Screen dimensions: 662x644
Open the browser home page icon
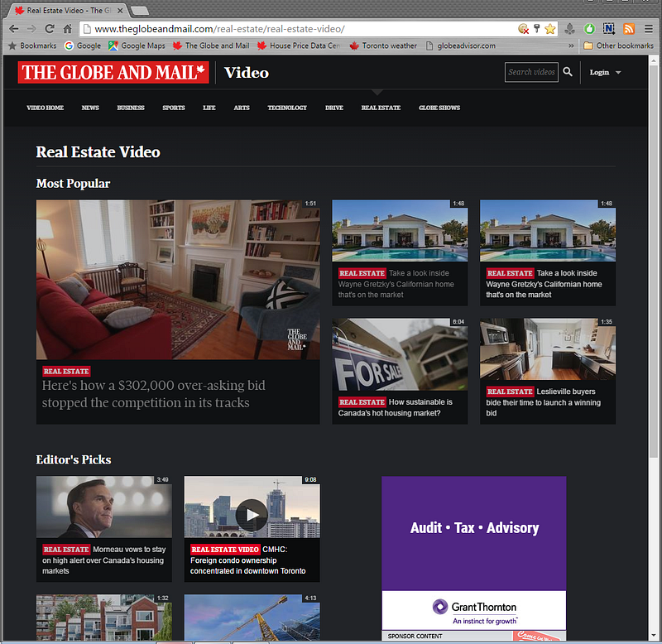point(68,29)
